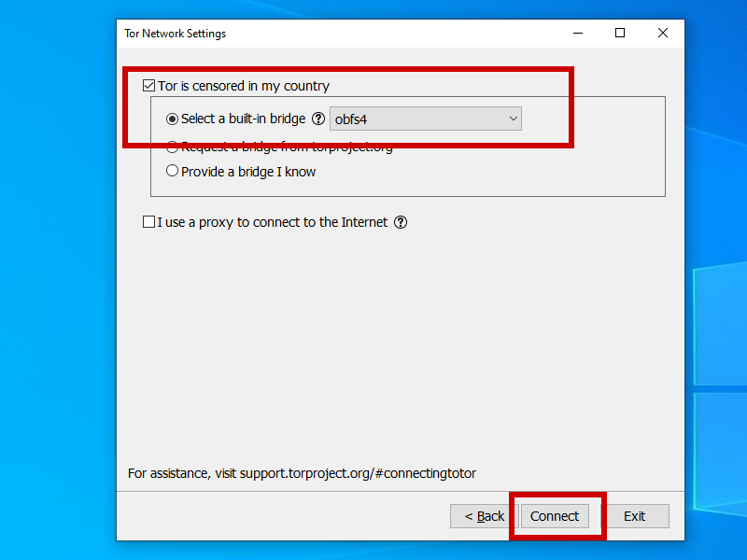Screen dimensions: 747x560
Task: Click help icon next to proxy option
Action: coord(401,222)
